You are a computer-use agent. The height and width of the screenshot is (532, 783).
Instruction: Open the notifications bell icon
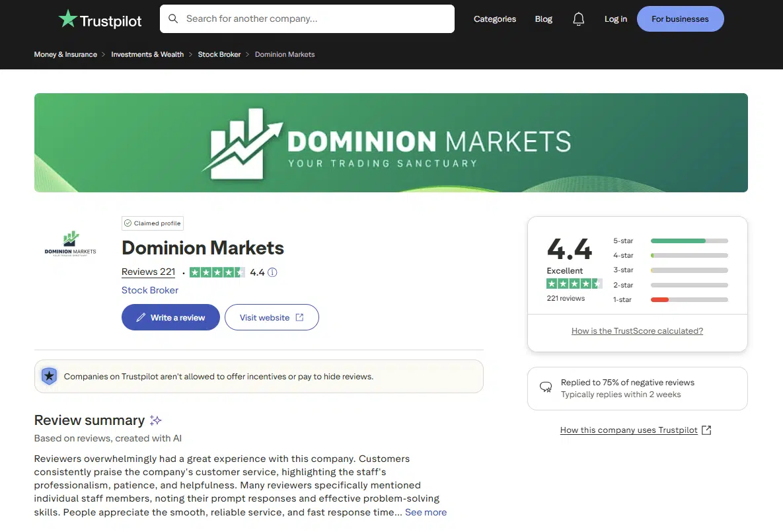[x=579, y=19]
